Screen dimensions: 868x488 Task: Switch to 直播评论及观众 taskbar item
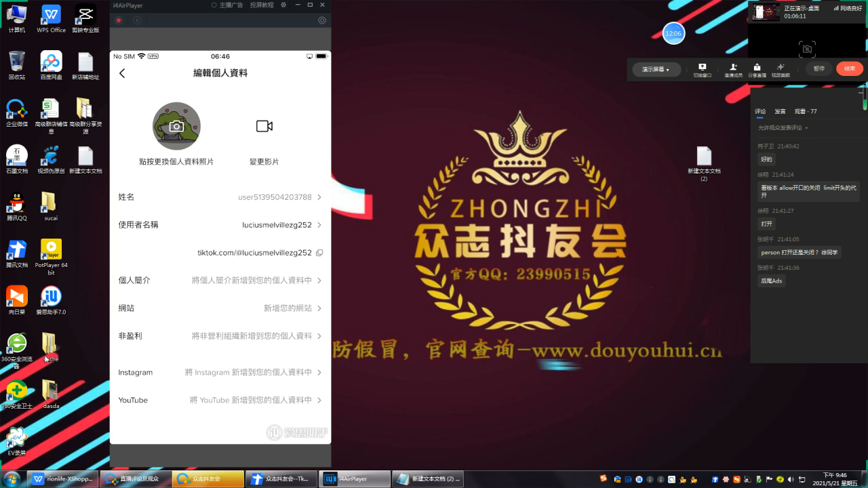tap(135, 479)
